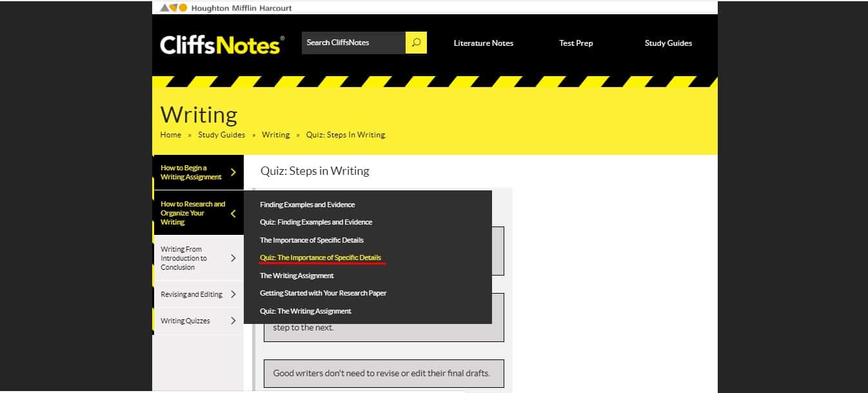Focus the Search CliffsNotes input field
Screen dimensions: 868x393
353,43
